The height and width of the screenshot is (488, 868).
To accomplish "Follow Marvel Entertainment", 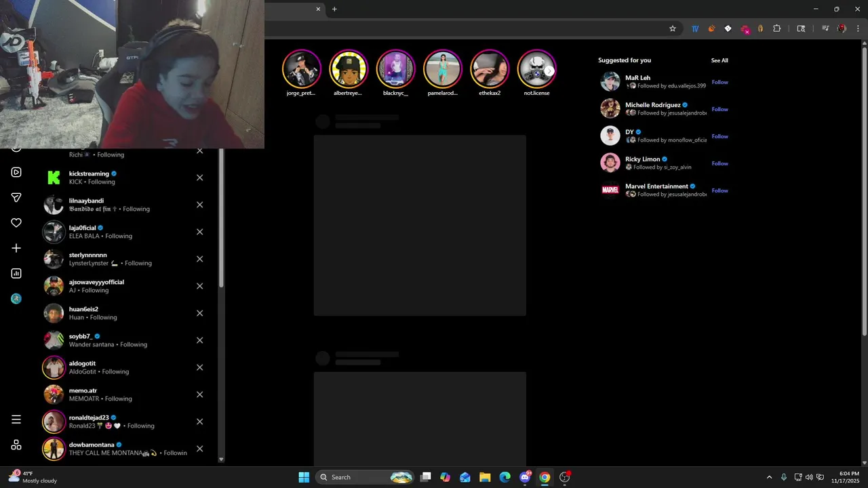I will 719,190.
